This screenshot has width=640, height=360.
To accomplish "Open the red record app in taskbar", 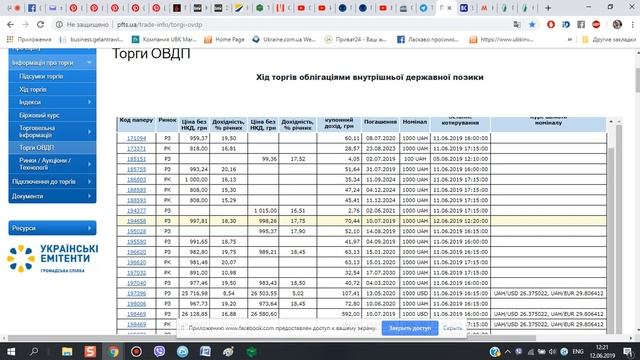I will click(136, 351).
